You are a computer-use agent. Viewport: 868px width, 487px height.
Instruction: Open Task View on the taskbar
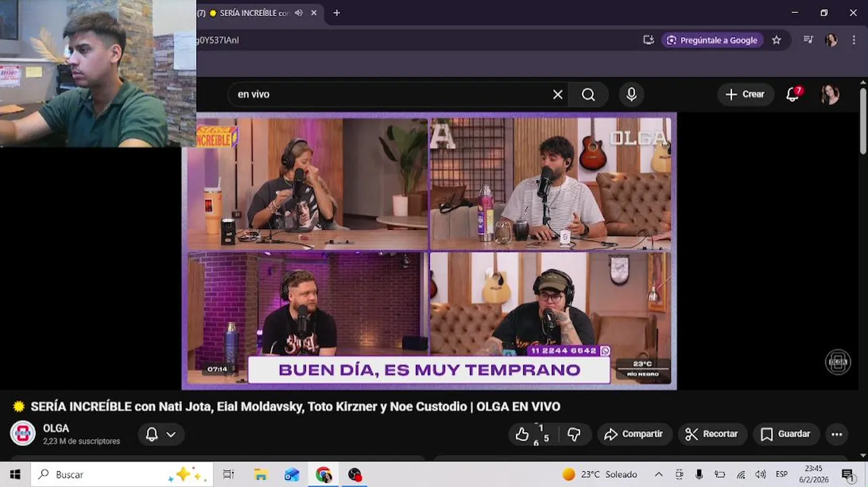tap(228, 474)
